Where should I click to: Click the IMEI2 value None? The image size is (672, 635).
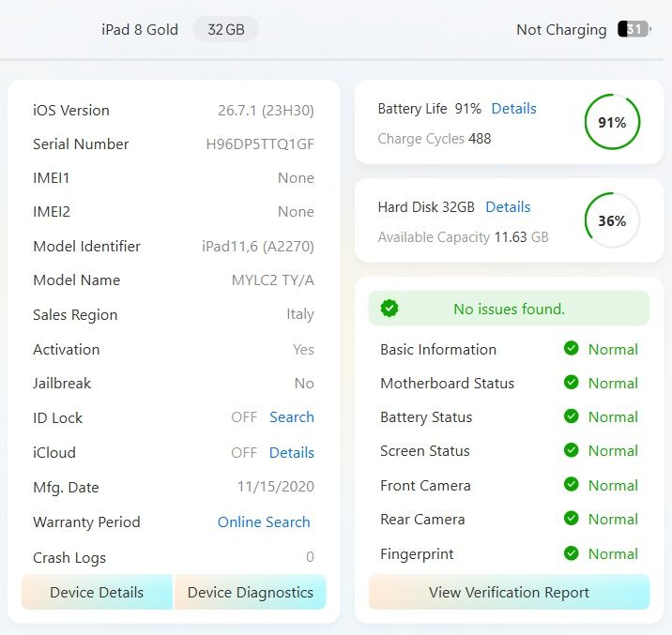tap(297, 212)
